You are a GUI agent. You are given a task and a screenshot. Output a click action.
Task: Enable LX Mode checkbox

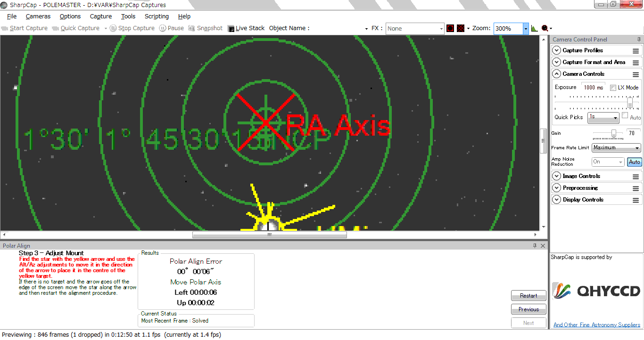tap(613, 88)
